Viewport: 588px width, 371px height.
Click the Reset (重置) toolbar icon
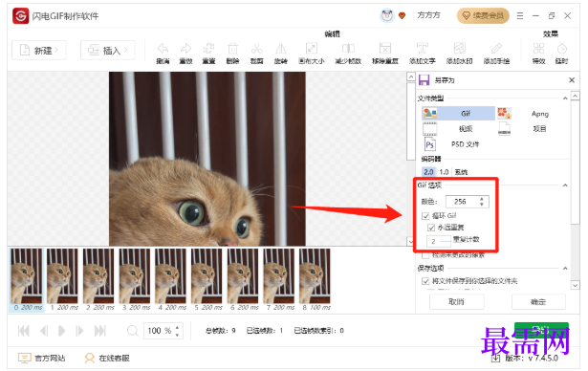(208, 49)
